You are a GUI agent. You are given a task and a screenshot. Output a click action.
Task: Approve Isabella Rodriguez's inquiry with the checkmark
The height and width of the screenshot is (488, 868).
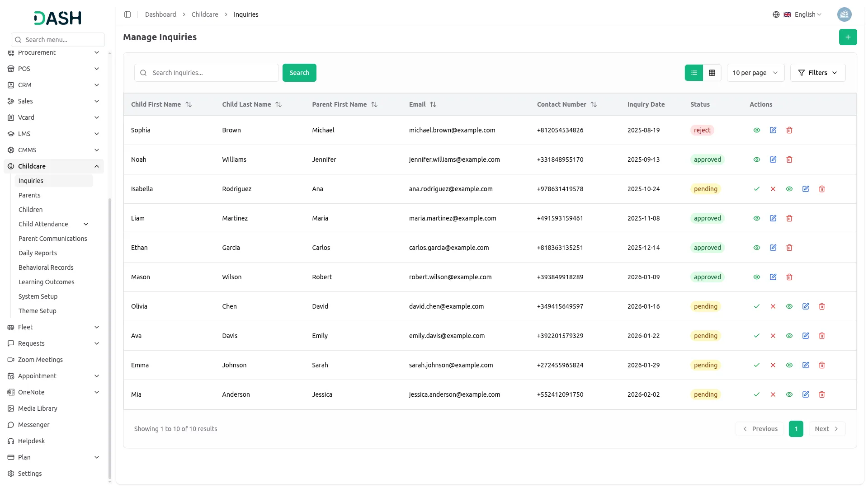(x=756, y=189)
